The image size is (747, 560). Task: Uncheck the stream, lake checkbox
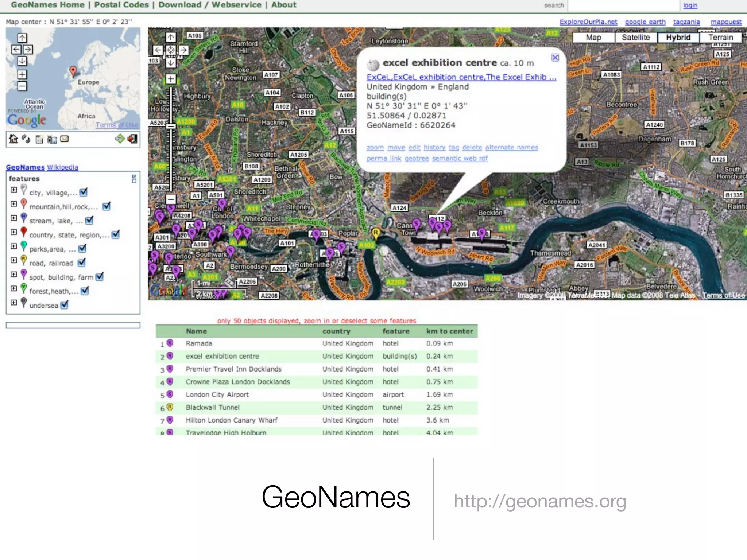pyautogui.click(x=89, y=220)
